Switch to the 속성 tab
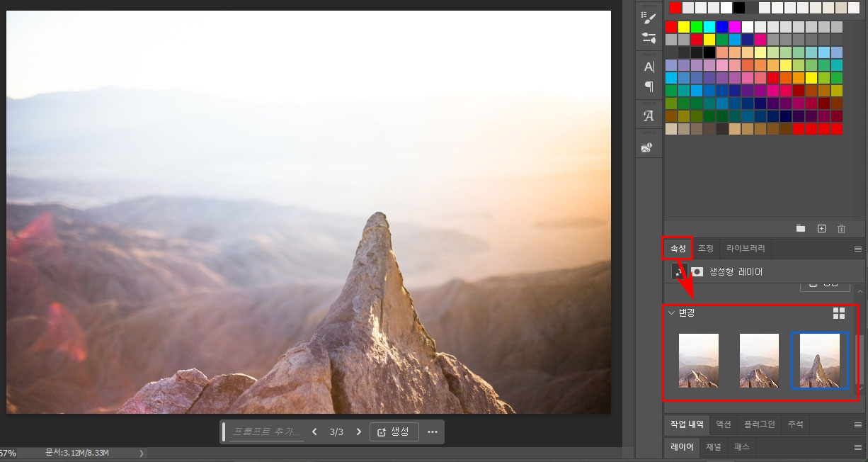 click(678, 249)
